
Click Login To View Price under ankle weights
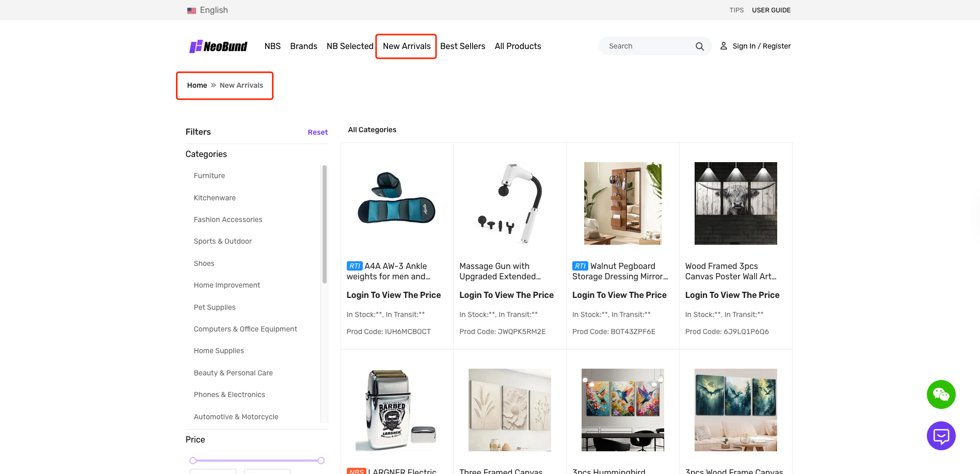click(394, 295)
